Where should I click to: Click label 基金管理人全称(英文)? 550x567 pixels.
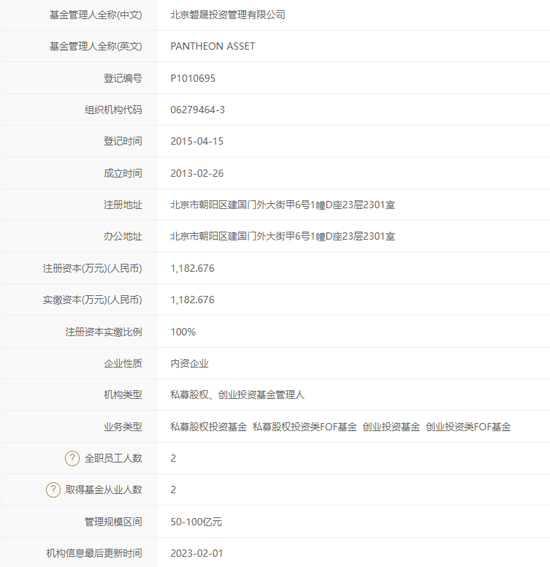point(96,46)
